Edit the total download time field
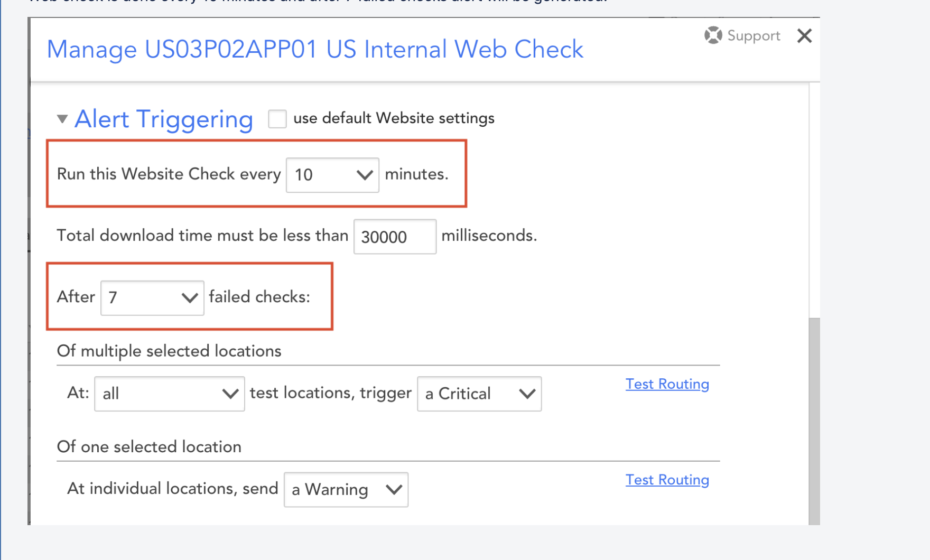 tap(395, 237)
